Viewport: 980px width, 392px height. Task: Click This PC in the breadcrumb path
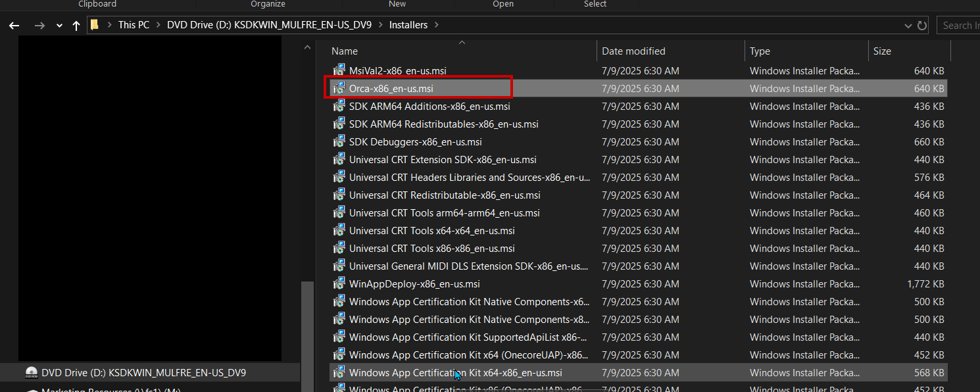(x=134, y=25)
